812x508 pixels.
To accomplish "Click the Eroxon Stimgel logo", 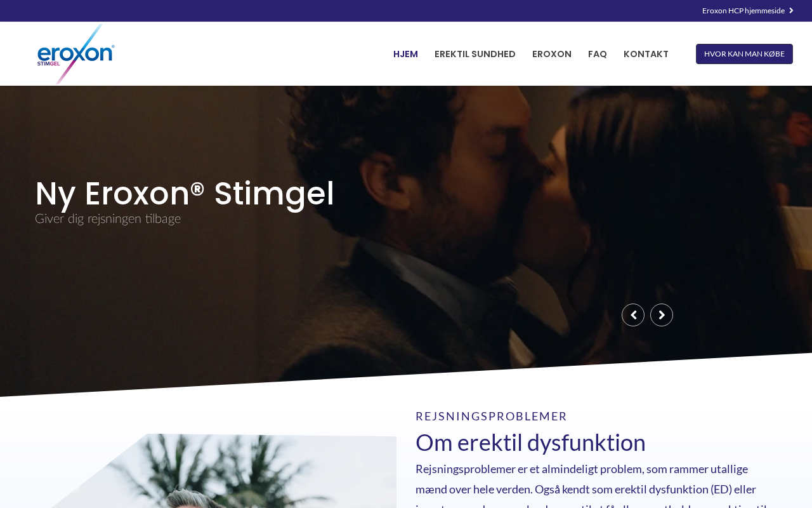I will point(75,54).
